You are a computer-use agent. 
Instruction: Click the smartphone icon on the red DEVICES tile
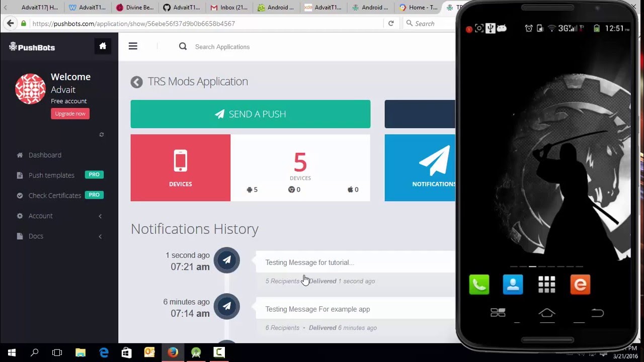click(x=180, y=161)
